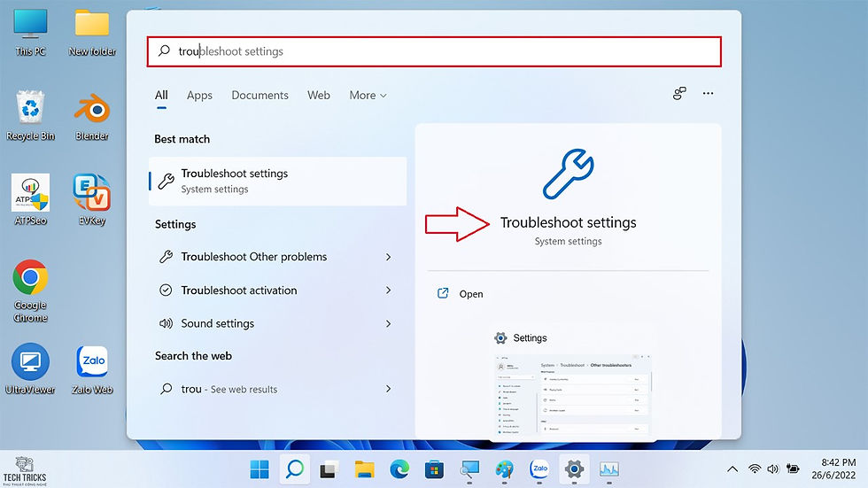Click the Open external-link icon
Screen dimensions: 868x488
(443, 293)
